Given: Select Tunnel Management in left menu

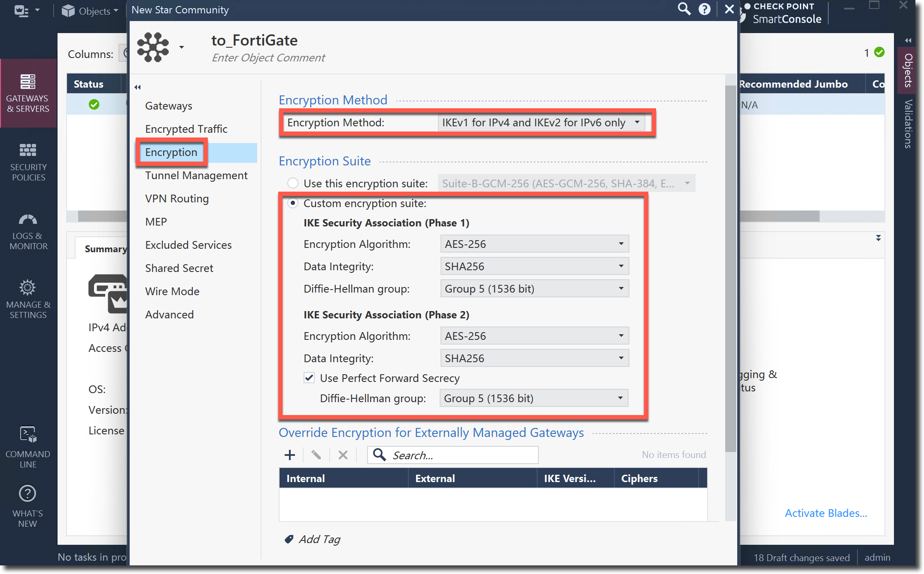Looking at the screenshot, I should (x=196, y=175).
